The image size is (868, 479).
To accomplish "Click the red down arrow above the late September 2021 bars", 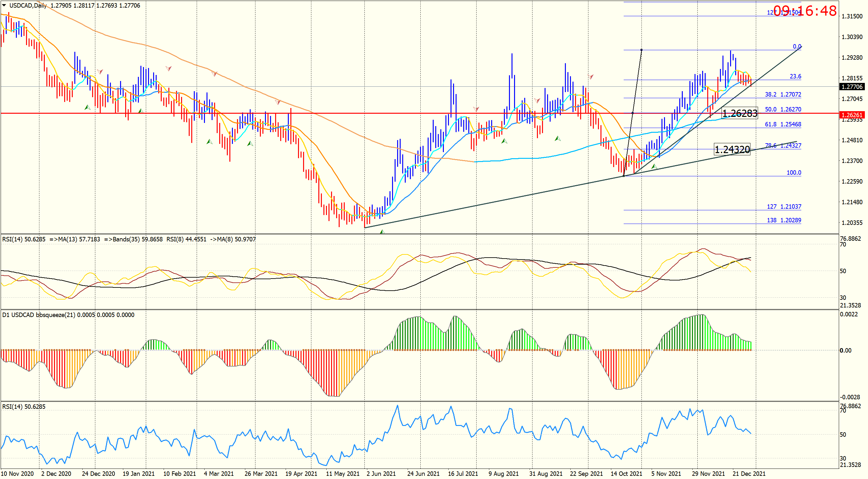I will [591, 77].
